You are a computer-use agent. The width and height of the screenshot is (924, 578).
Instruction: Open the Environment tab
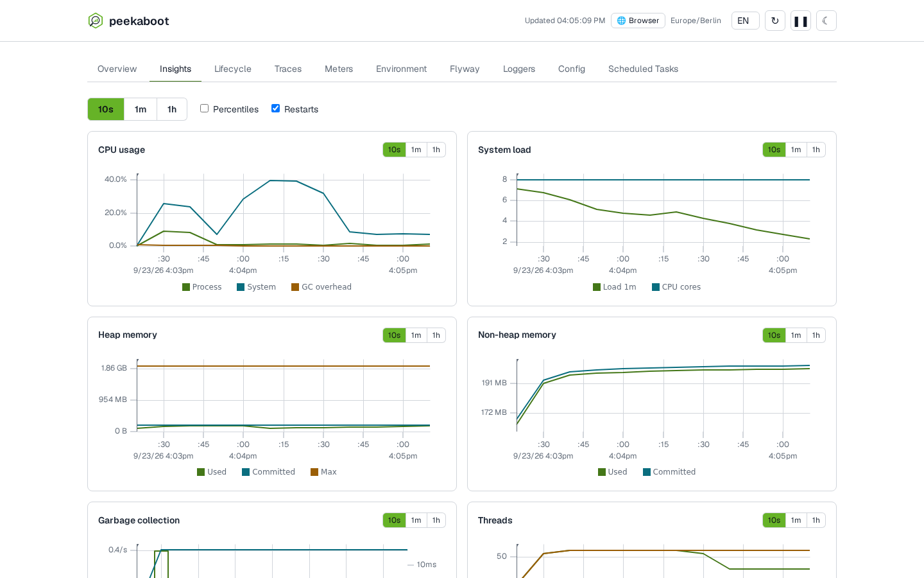point(401,69)
